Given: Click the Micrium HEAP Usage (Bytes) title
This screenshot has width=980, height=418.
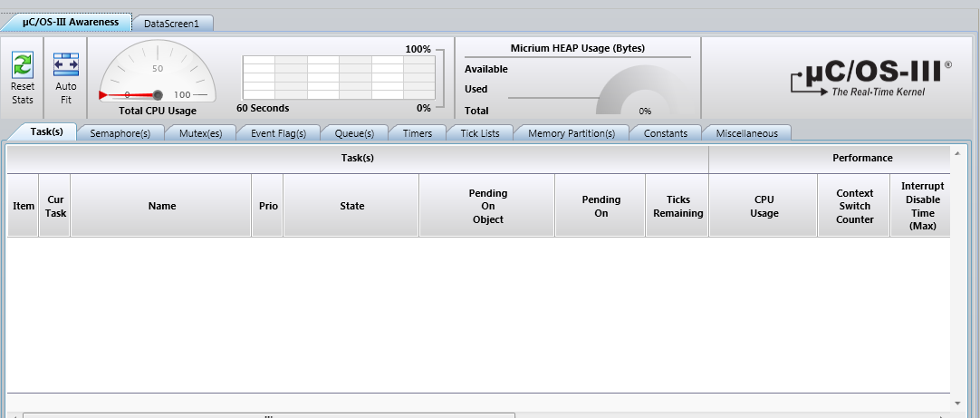Looking at the screenshot, I should [578, 47].
